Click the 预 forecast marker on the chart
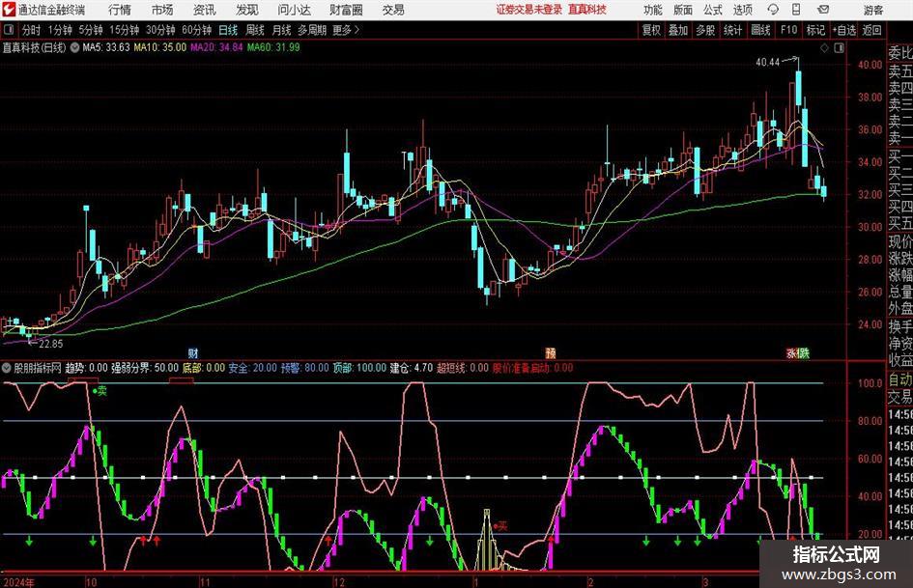 pyautogui.click(x=551, y=352)
